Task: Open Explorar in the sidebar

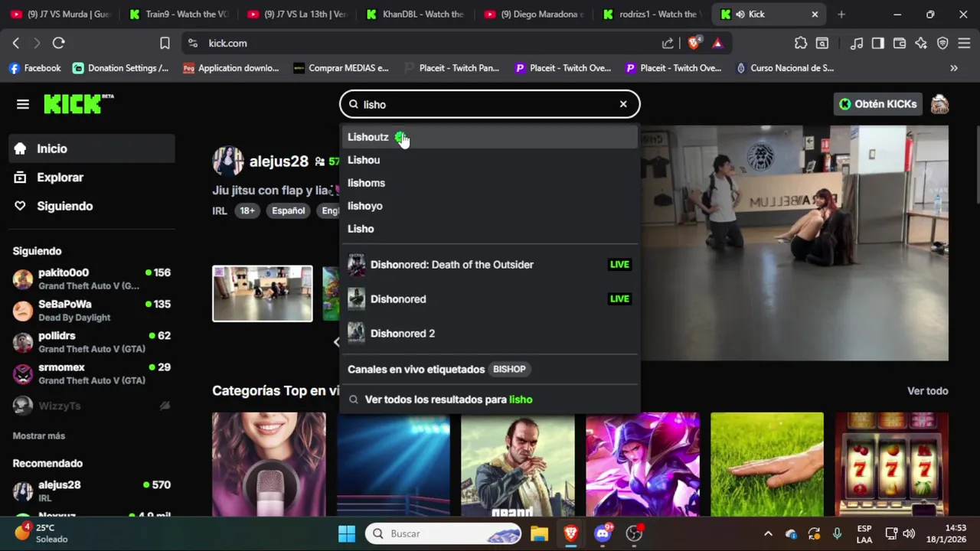Action: click(x=92, y=178)
